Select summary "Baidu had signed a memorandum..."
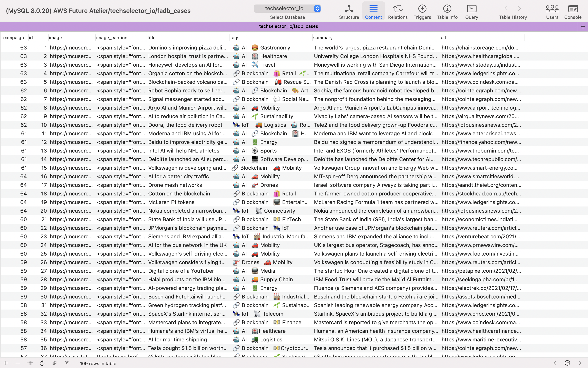The height and width of the screenshot is (368, 588). point(376,142)
